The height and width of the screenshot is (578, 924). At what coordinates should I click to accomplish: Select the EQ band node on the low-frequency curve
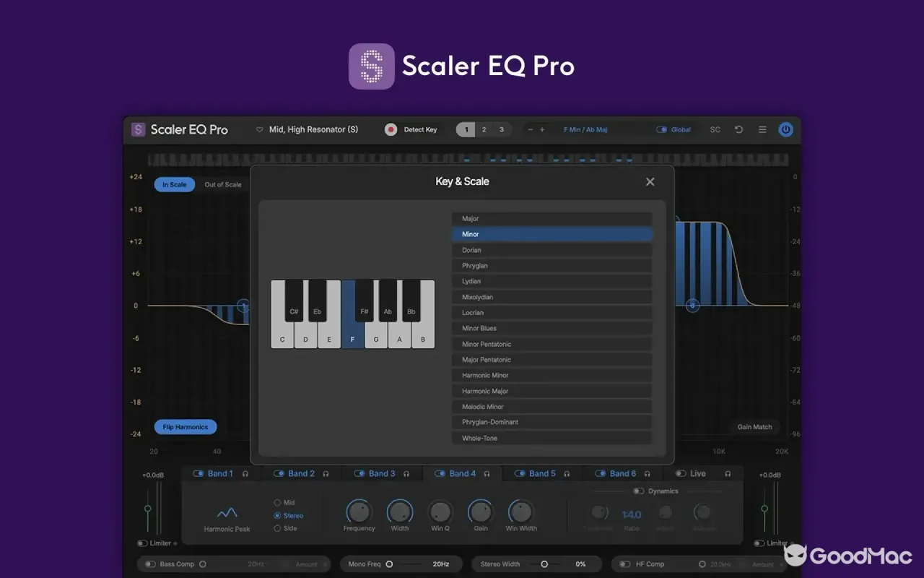[243, 306]
